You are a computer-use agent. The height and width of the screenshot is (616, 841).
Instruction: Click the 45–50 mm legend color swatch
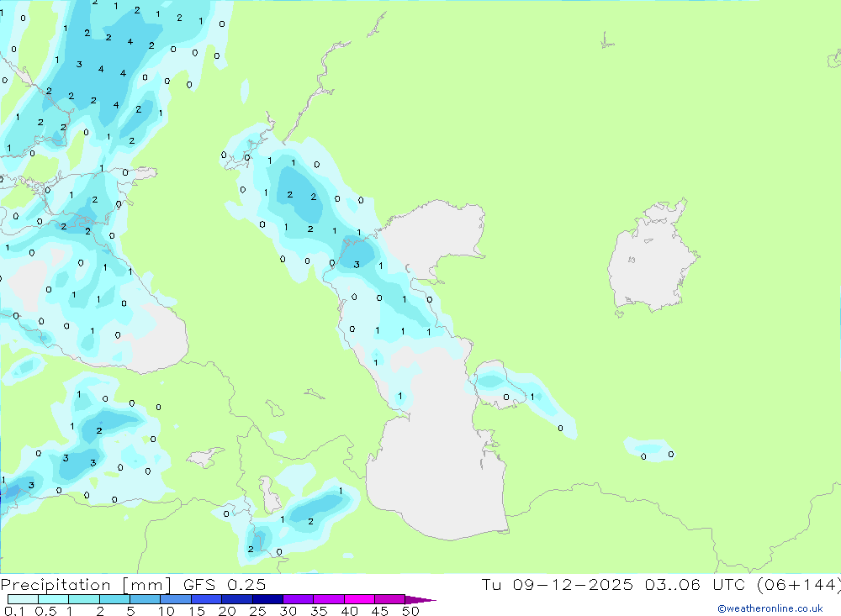(x=390, y=599)
